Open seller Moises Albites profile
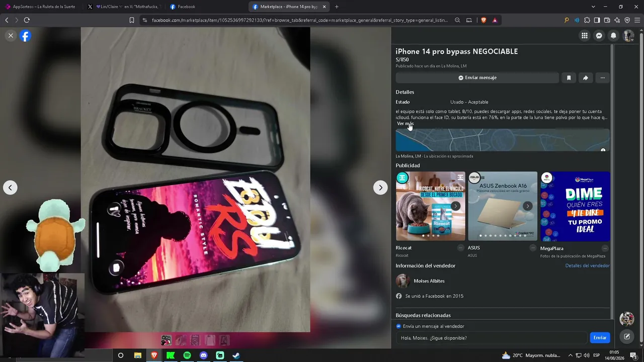 point(429,281)
